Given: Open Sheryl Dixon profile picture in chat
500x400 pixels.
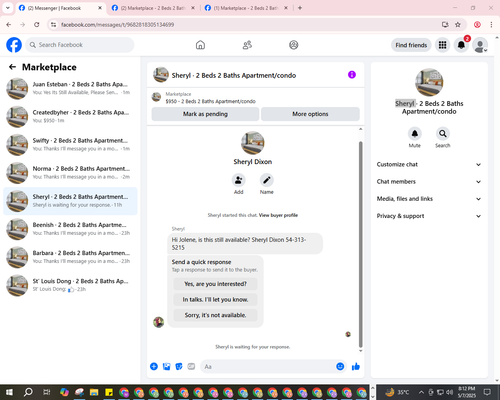Looking at the screenshot, I should point(253,143).
